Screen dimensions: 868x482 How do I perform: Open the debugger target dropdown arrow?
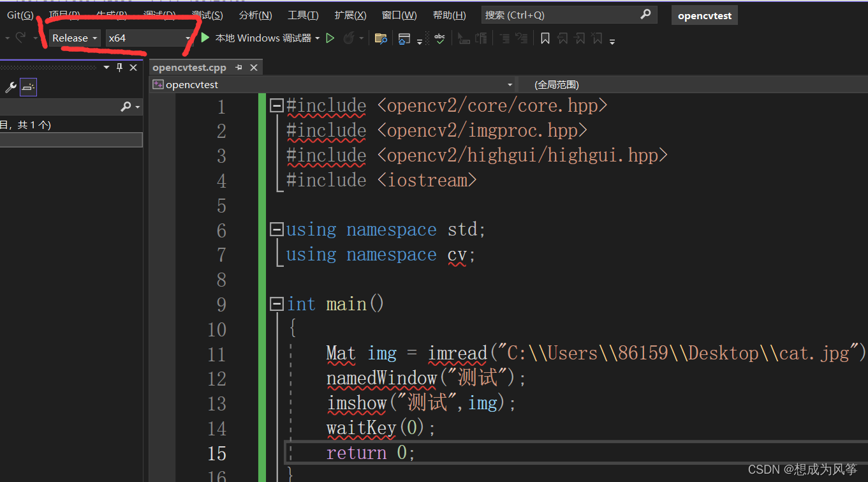[317, 38]
